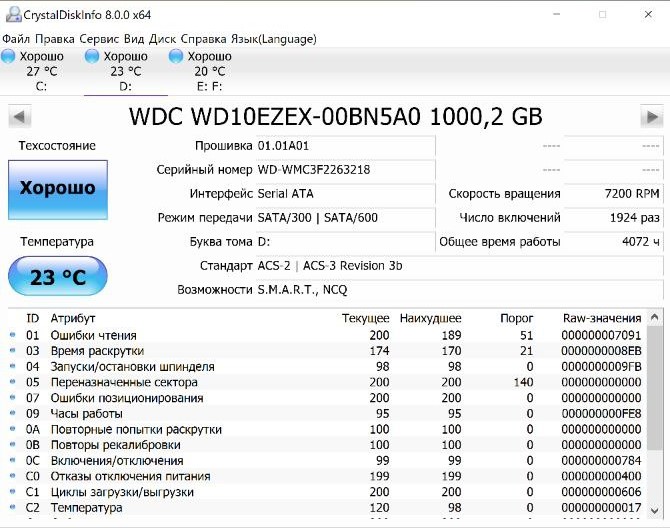670x528 pixels.
Task: Click the Текущее column header
Action: 365,318
